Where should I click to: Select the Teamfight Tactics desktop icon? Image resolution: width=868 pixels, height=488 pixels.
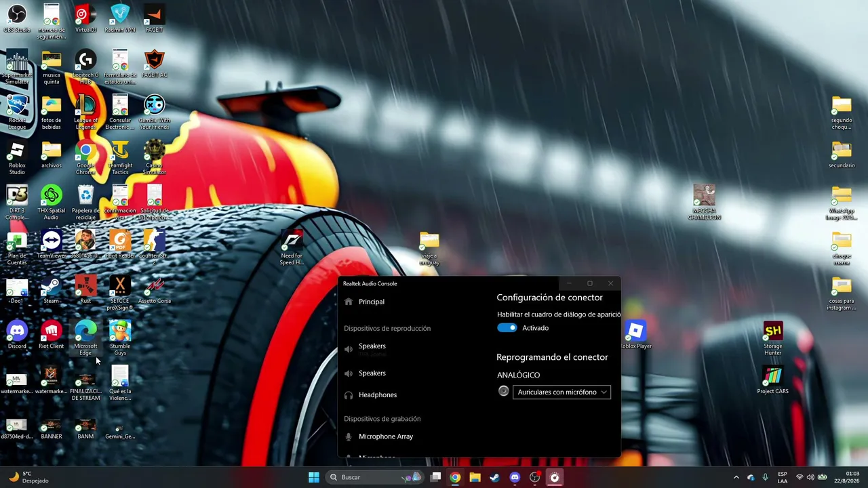pos(120,158)
